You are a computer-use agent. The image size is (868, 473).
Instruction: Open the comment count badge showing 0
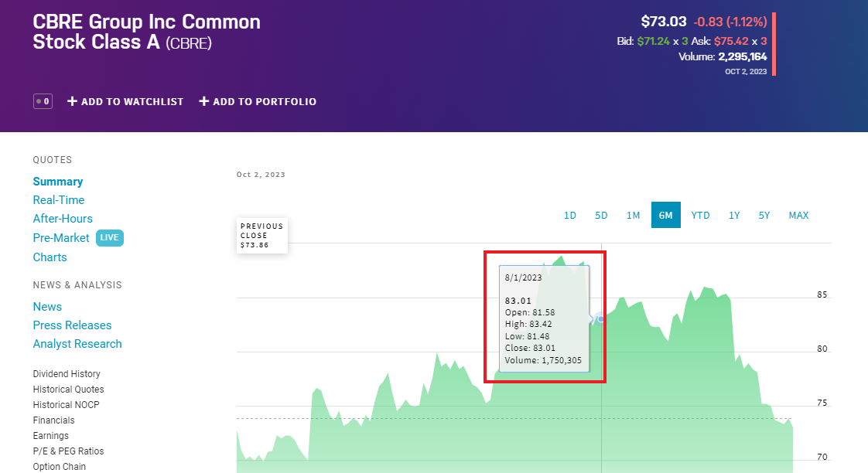pyautogui.click(x=43, y=101)
